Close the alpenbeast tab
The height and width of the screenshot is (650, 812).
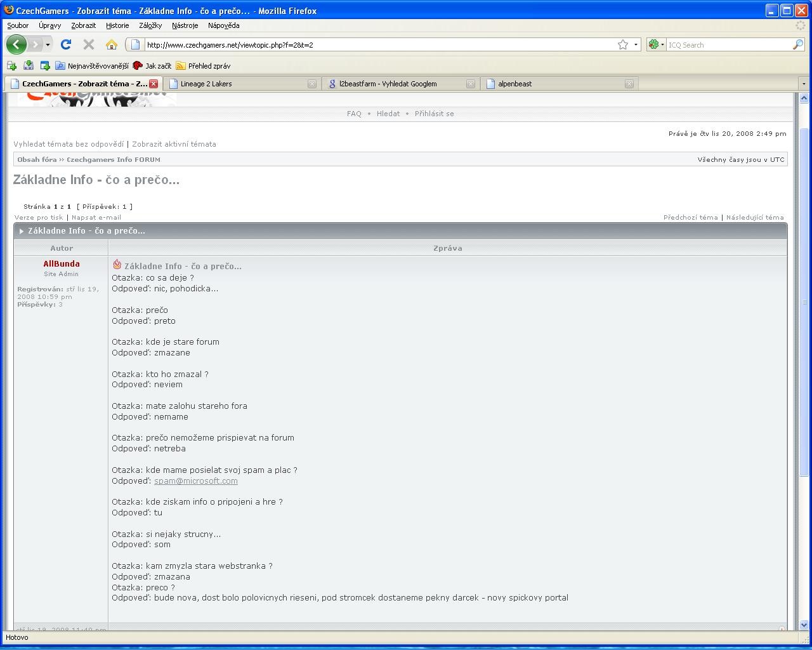pos(629,84)
